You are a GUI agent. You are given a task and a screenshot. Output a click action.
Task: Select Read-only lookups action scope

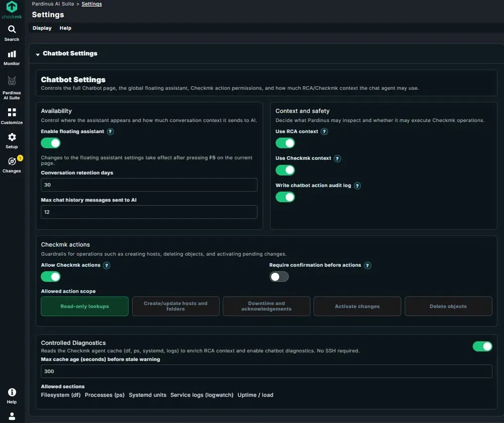(x=85, y=307)
